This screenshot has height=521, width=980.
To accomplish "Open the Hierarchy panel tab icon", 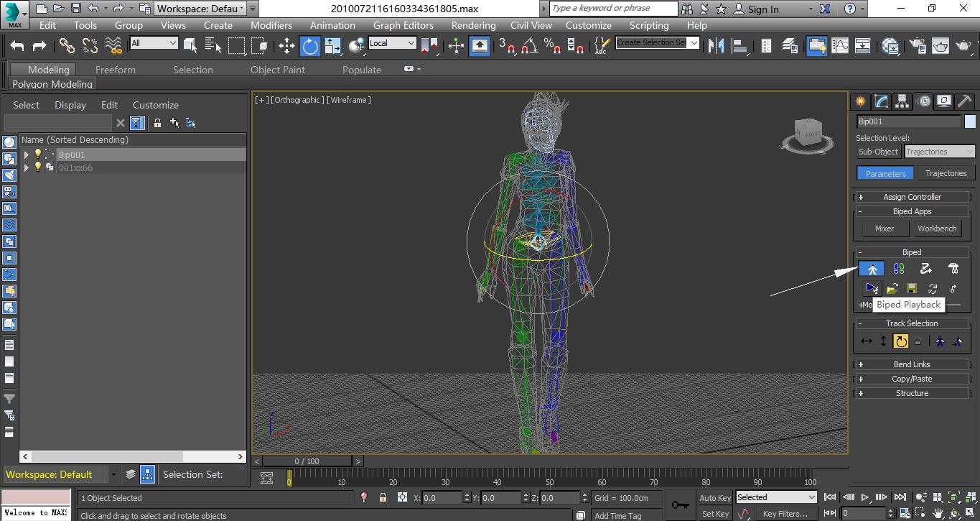I will pyautogui.click(x=902, y=101).
